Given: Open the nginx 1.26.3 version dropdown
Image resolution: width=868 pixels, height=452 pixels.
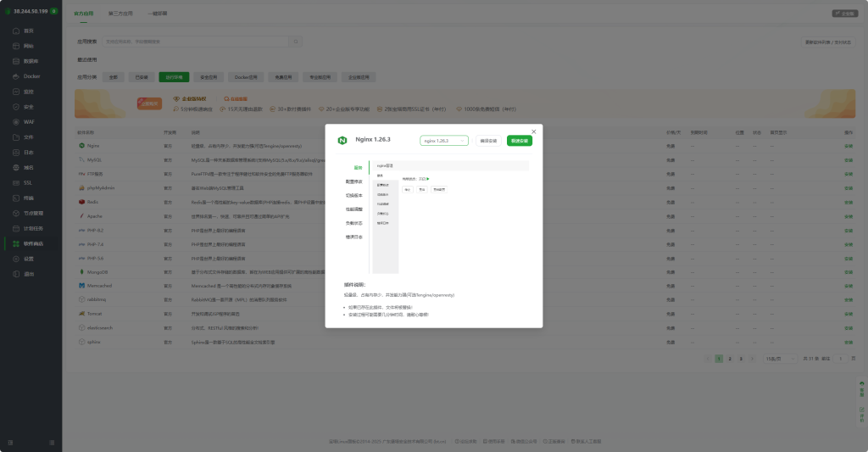Looking at the screenshot, I should 444,141.
